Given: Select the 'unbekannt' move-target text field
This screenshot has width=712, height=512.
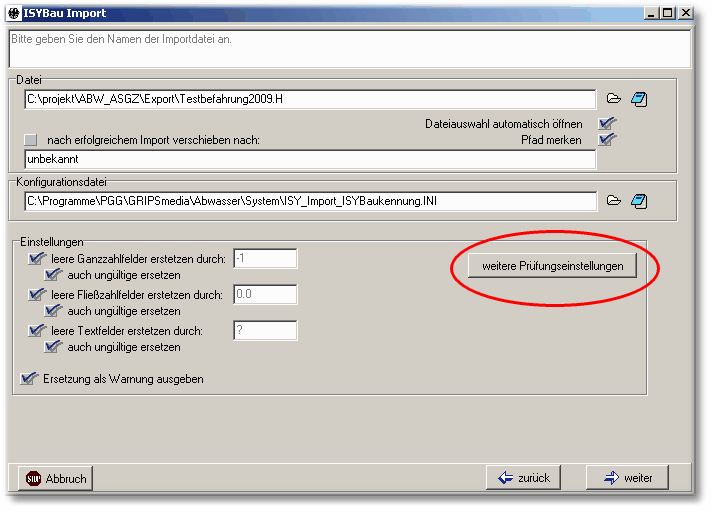Looking at the screenshot, I should pyautogui.click(x=310, y=159).
